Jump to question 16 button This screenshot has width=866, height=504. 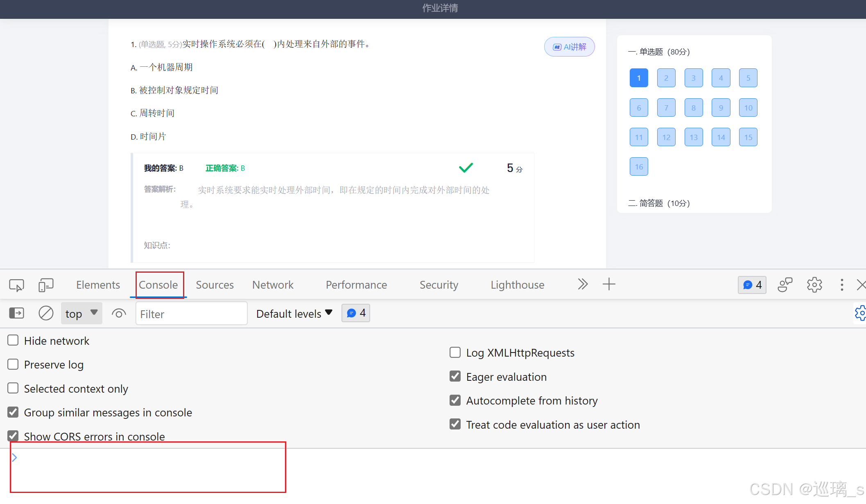(639, 167)
